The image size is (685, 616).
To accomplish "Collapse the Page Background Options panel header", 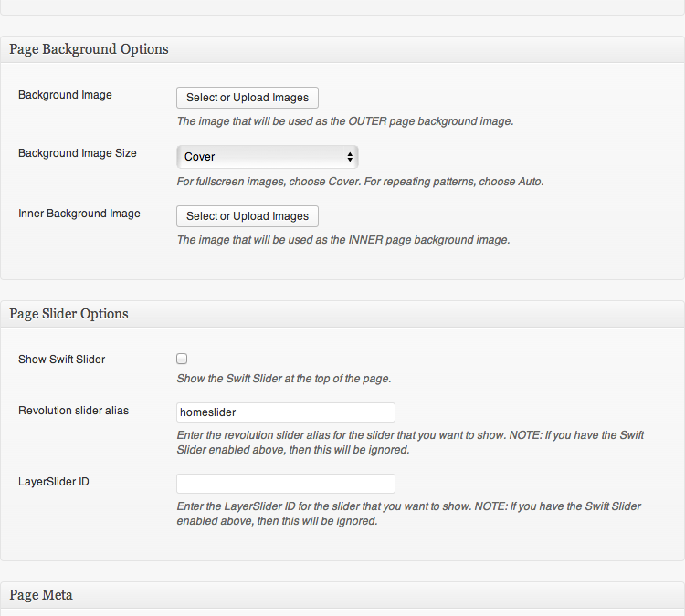I will pos(342,49).
